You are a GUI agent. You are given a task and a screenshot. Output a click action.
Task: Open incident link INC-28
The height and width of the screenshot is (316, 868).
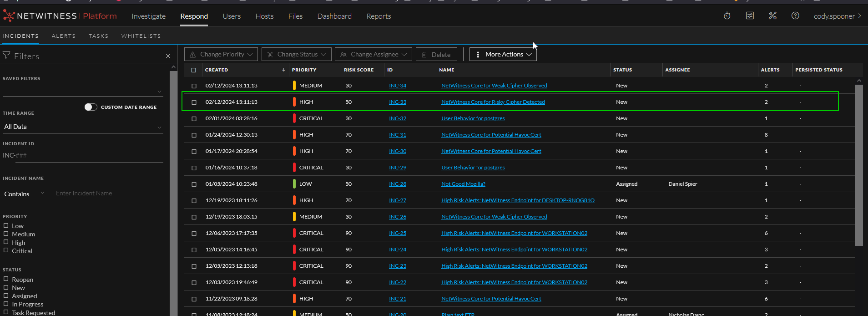point(398,184)
